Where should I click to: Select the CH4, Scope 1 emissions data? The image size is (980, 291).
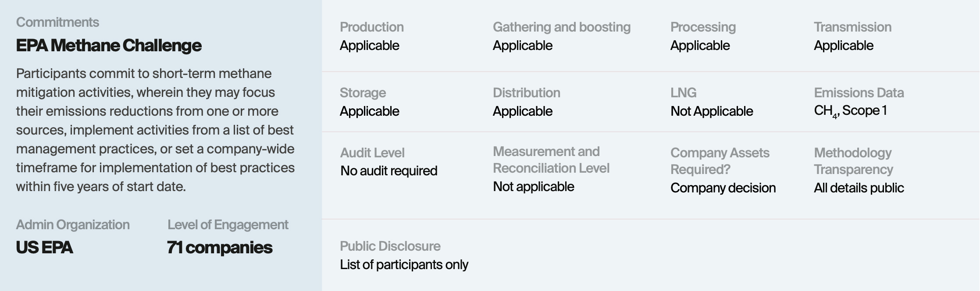pos(850,111)
